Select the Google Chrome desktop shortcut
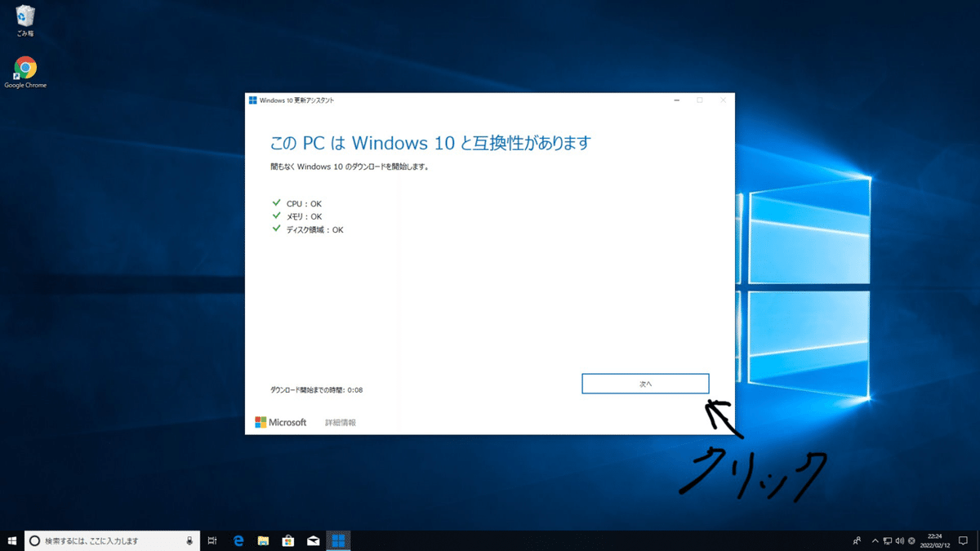The image size is (980, 551). point(25,73)
